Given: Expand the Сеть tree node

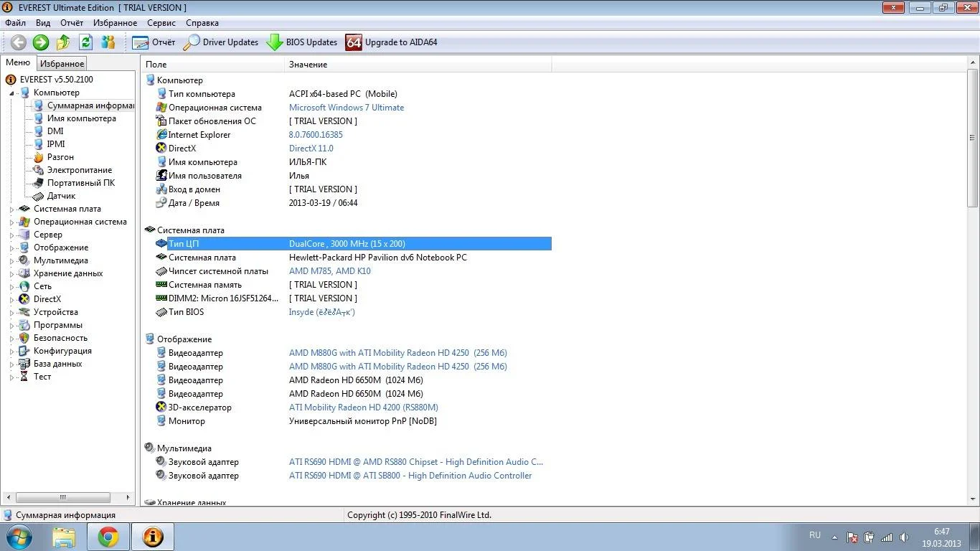Looking at the screenshot, I should coord(11,287).
